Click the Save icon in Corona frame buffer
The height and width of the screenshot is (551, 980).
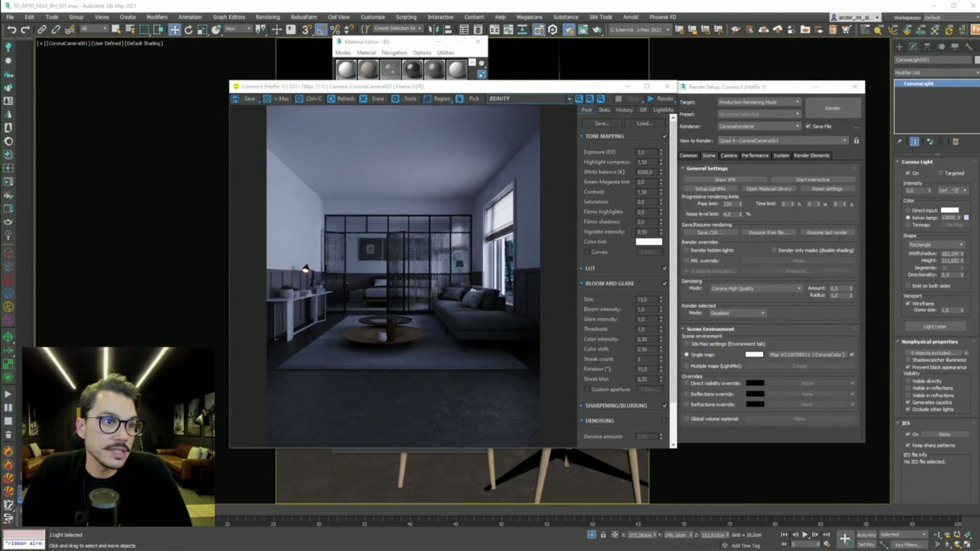pos(235,98)
